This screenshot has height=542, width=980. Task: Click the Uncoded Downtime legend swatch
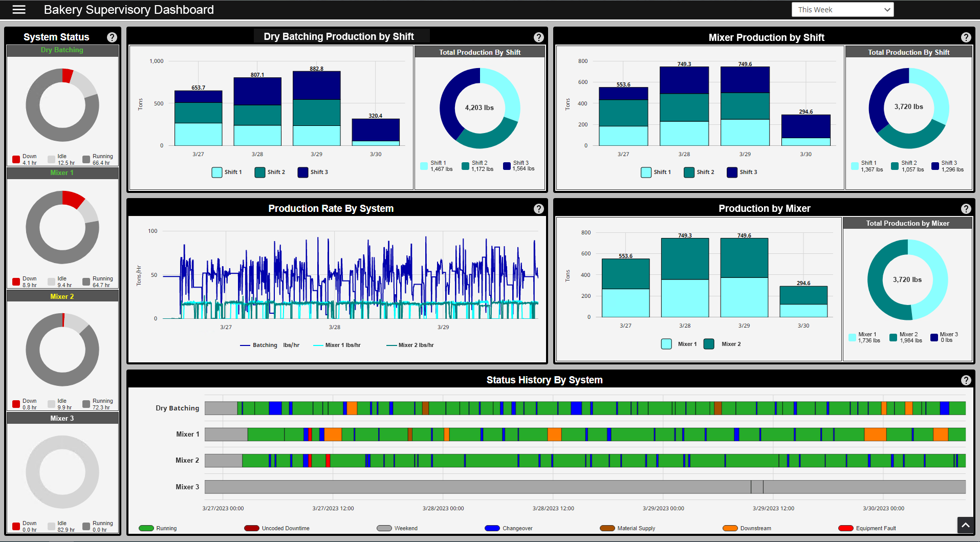click(x=252, y=528)
